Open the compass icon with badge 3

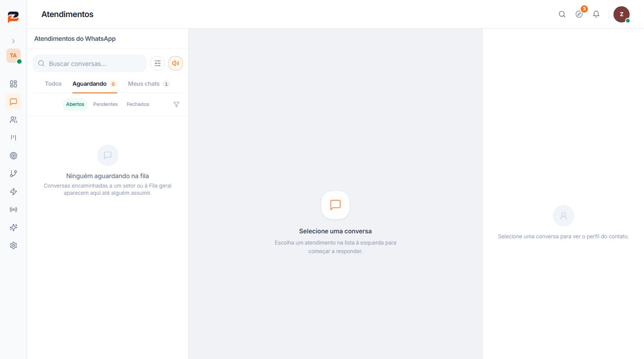[579, 14]
